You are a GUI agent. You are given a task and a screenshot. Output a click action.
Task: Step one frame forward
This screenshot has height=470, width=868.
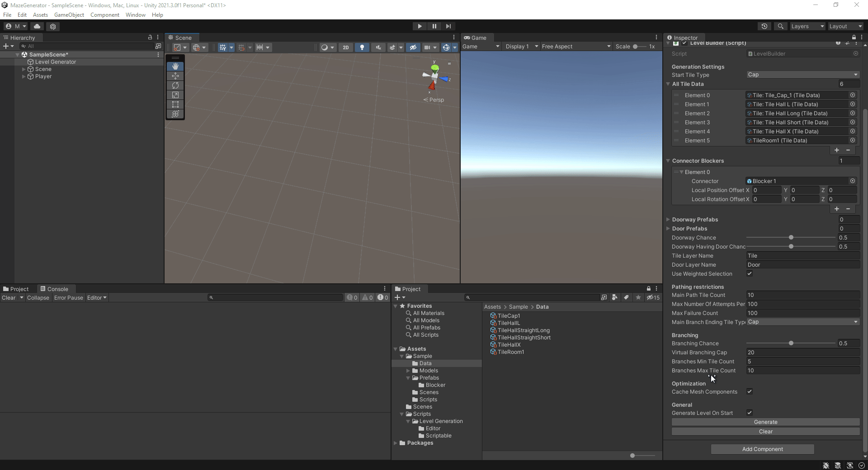pos(448,26)
